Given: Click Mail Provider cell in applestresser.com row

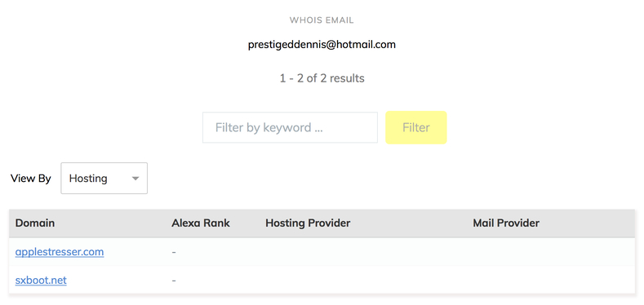Looking at the screenshot, I should [x=551, y=252].
